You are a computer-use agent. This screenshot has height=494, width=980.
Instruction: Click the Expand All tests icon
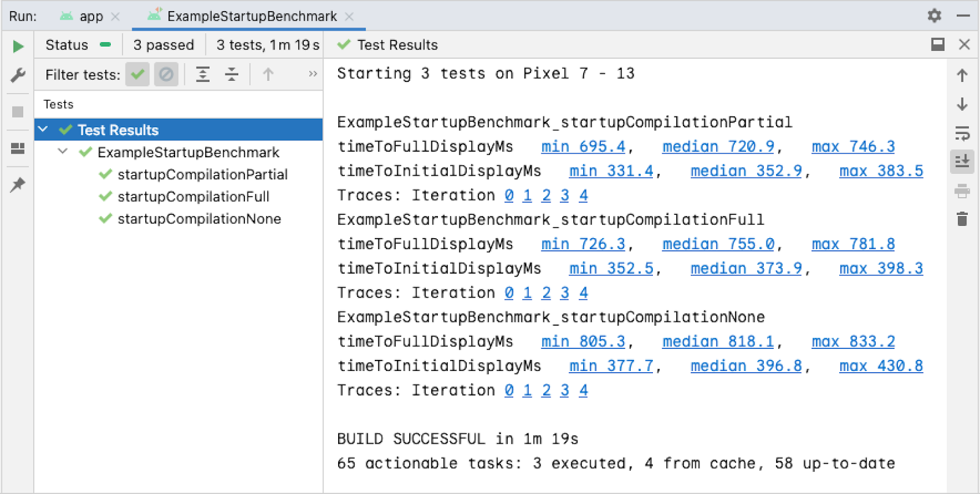(x=203, y=75)
